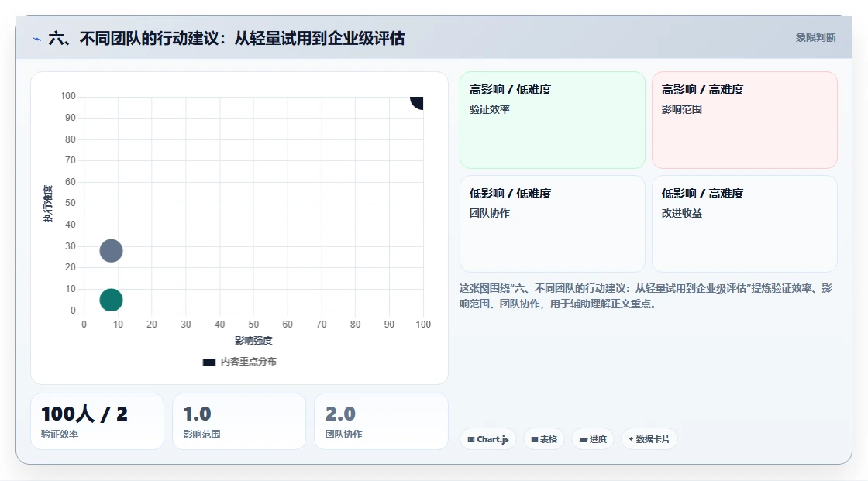This screenshot has width=868, height=481.
Task: Click the Chart.js tag chip
Action: pos(488,439)
